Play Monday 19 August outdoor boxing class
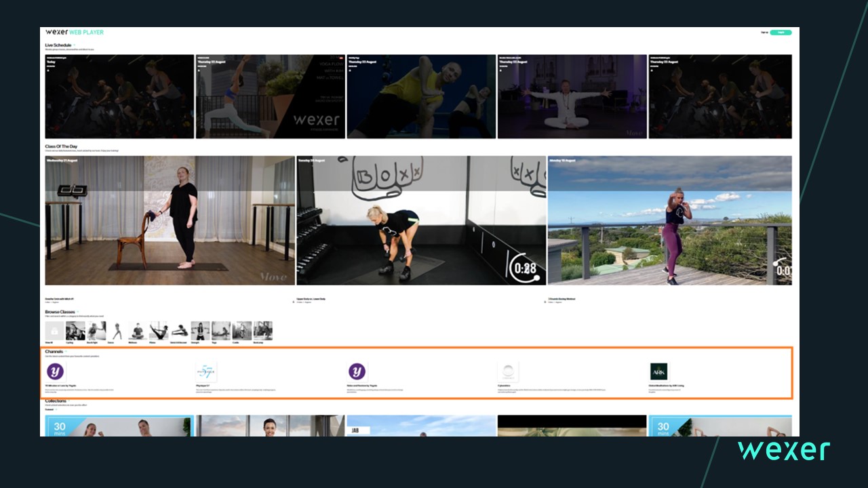This screenshot has height=488, width=868. click(670, 220)
